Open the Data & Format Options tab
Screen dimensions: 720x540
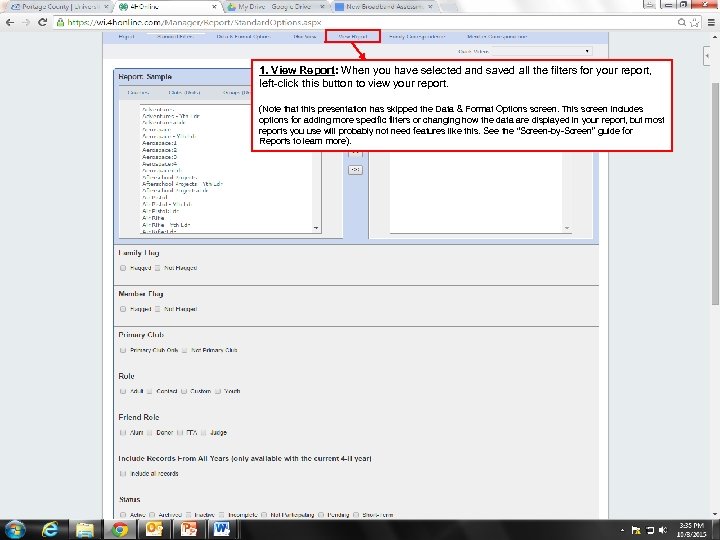click(243, 36)
